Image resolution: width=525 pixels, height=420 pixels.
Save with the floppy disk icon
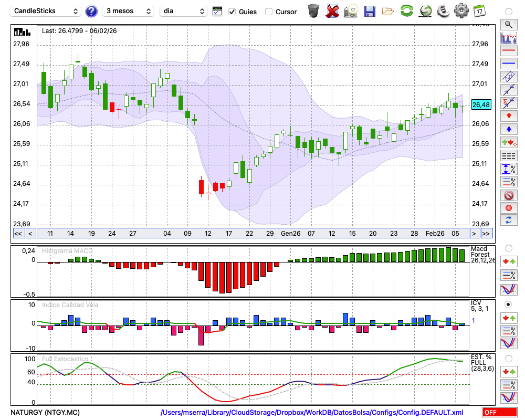[370, 11]
